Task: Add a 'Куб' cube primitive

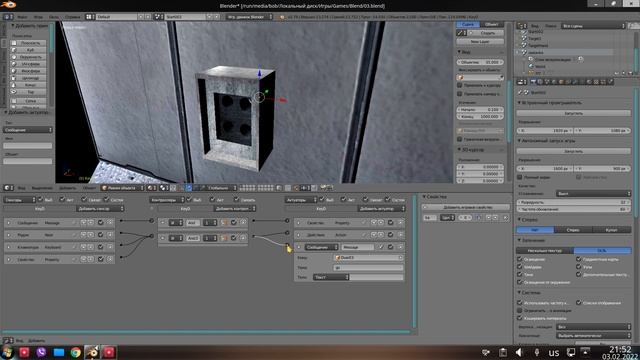Action: click(x=28, y=50)
